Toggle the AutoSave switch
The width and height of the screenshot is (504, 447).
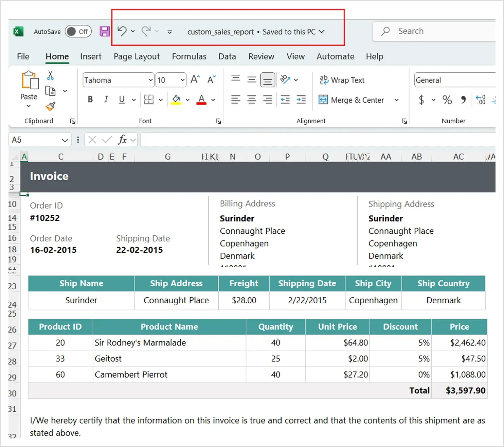[x=78, y=32]
